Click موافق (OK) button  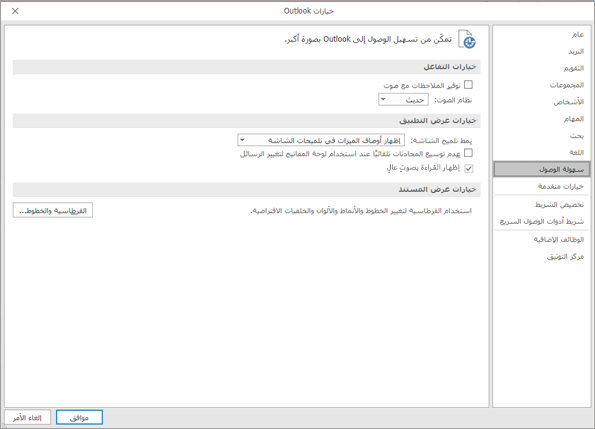(79, 417)
